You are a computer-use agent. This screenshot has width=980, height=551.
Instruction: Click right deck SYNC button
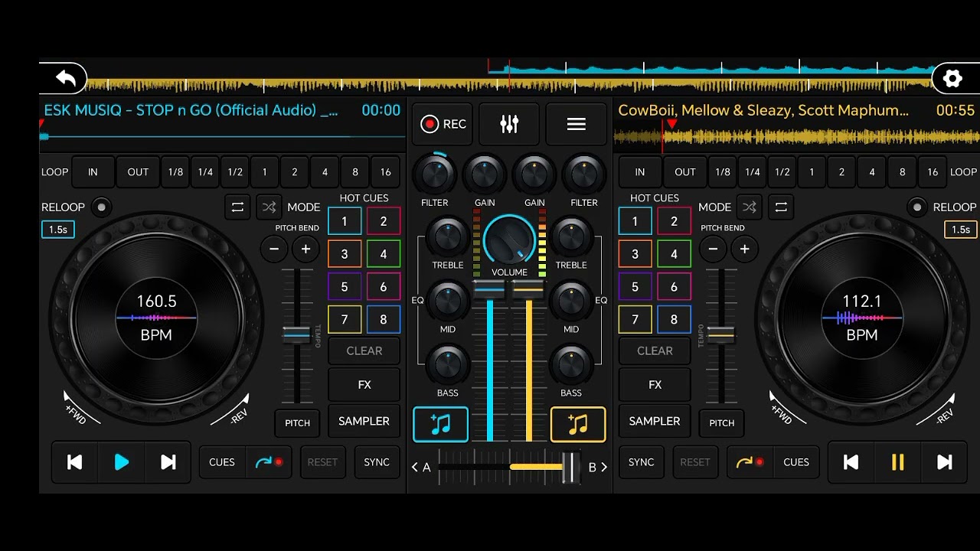[642, 462]
